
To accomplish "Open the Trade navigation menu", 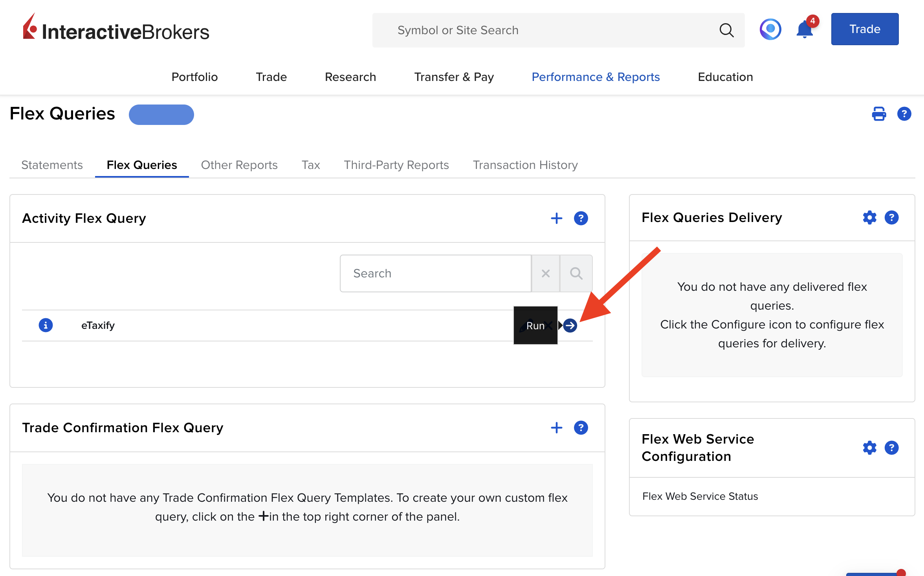I will point(271,77).
